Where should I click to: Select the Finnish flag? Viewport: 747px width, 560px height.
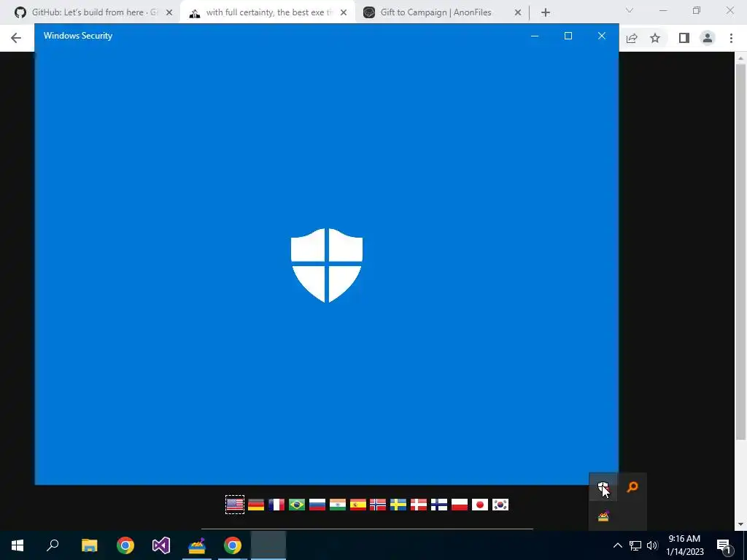click(x=439, y=505)
